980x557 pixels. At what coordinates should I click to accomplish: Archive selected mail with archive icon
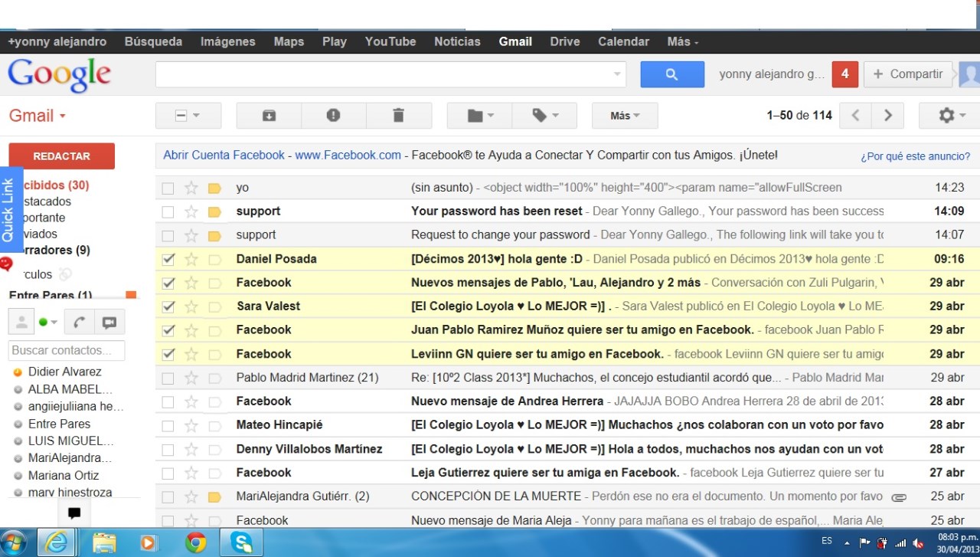pos(269,116)
